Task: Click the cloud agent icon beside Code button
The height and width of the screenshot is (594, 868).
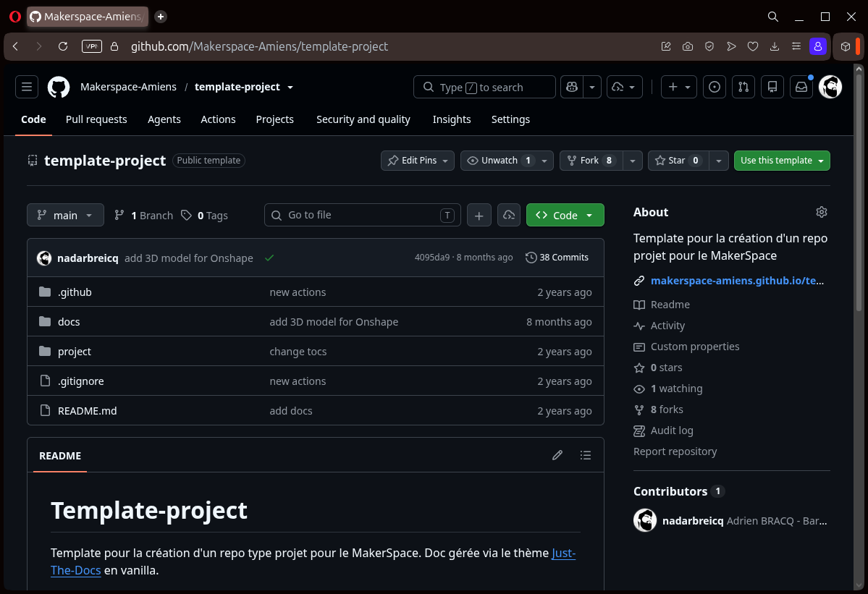Action: tap(509, 215)
